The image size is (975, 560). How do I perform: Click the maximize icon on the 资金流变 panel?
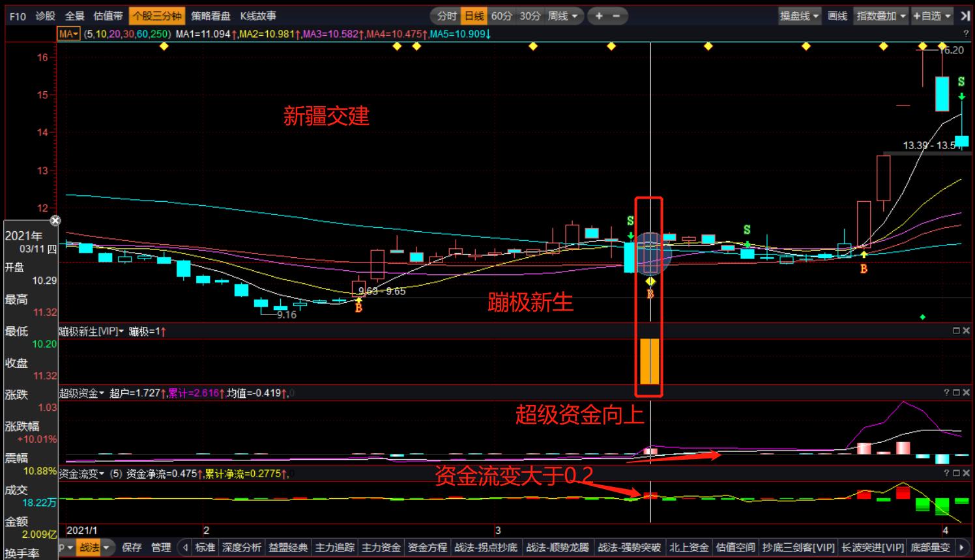956,473
